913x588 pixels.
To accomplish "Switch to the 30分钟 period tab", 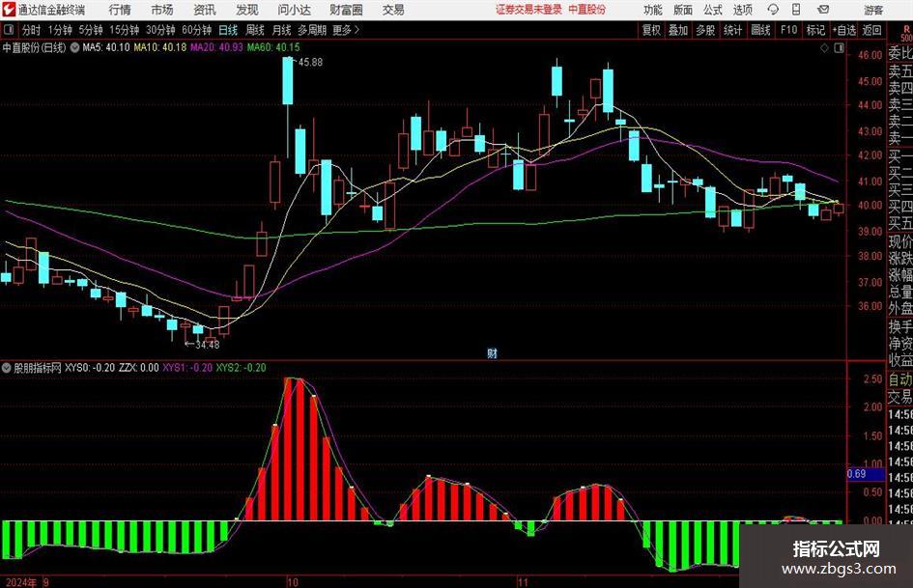I will pos(160,30).
